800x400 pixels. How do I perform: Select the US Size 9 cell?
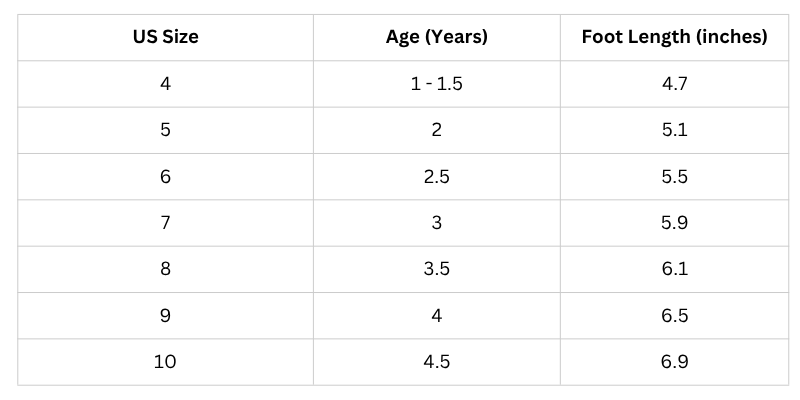tap(165, 315)
